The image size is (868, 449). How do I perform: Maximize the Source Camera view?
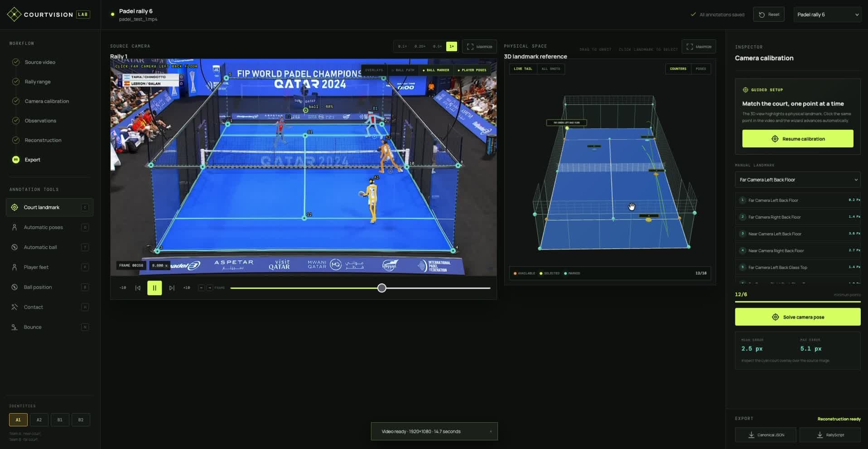click(x=479, y=47)
